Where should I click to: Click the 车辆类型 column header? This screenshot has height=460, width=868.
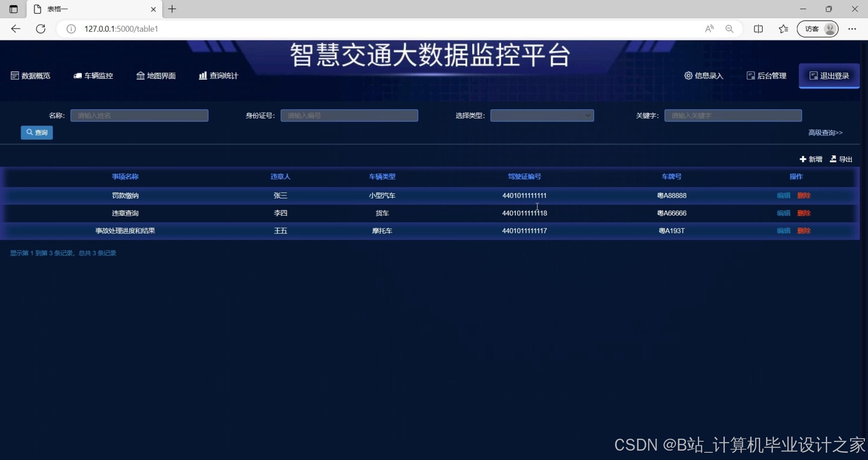pyautogui.click(x=382, y=176)
